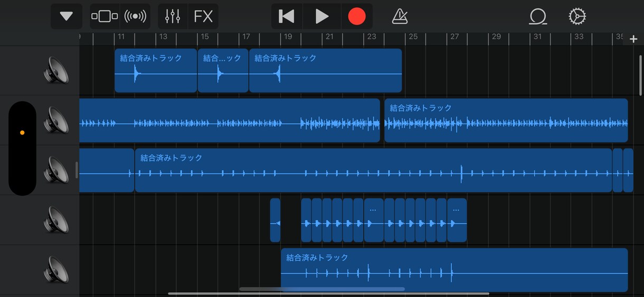The height and width of the screenshot is (297, 644).
Task: Switch to the track view button
Action: pyautogui.click(x=105, y=16)
